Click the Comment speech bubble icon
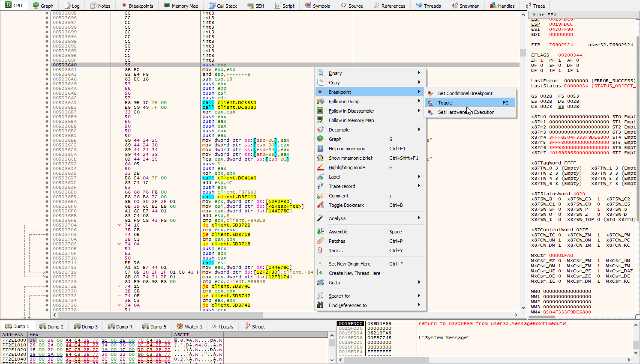The image size is (640, 364). [320, 196]
